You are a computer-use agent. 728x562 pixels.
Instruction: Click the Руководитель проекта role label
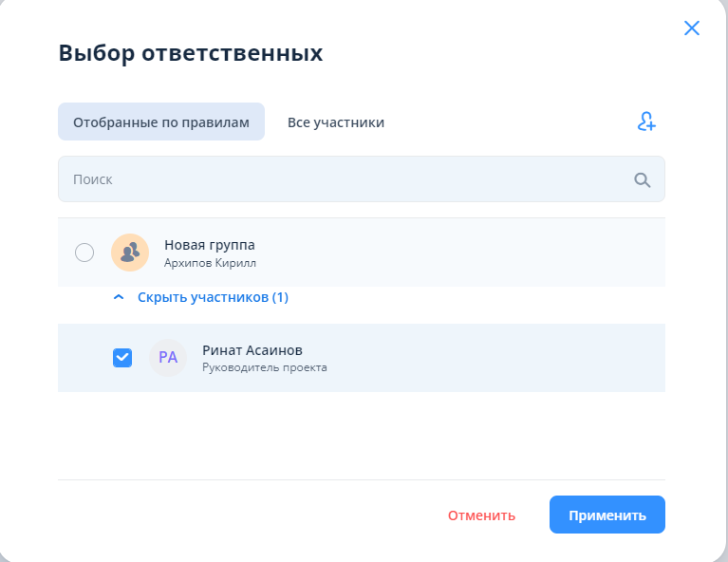[x=265, y=367]
